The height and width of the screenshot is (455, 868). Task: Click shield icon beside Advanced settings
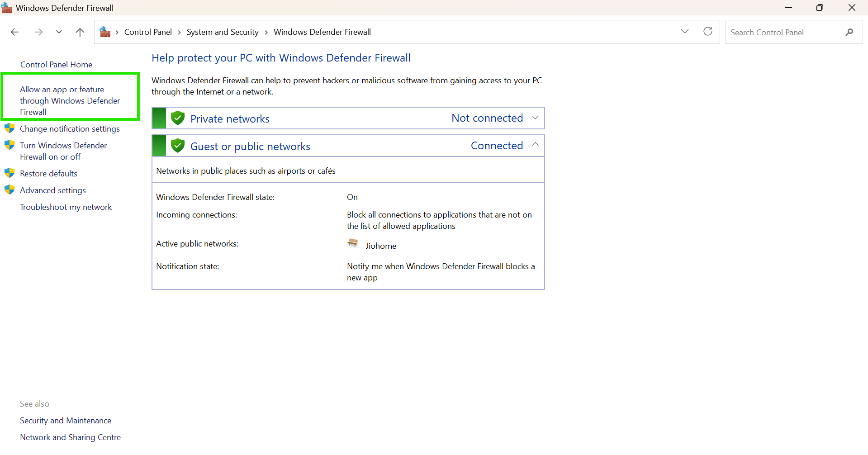9,190
